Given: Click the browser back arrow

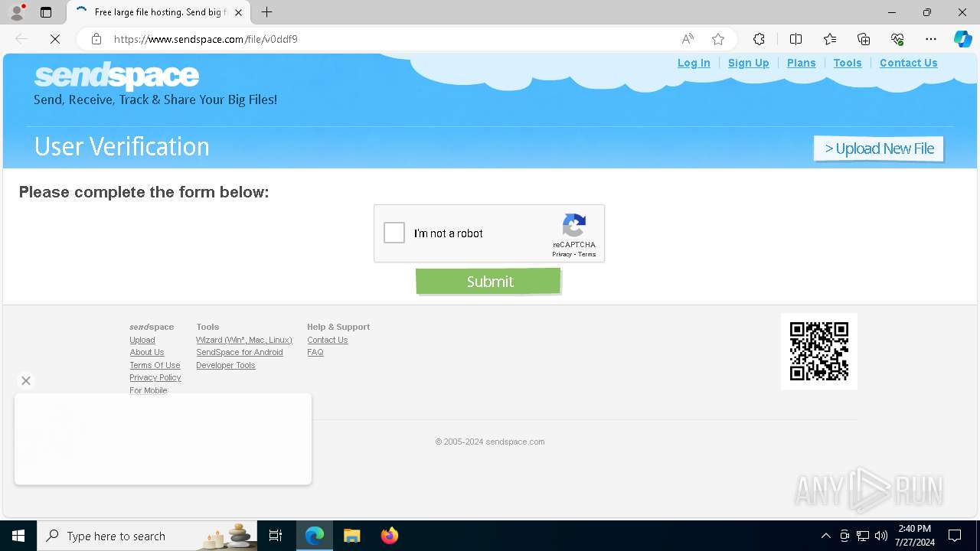Looking at the screenshot, I should 21,39.
